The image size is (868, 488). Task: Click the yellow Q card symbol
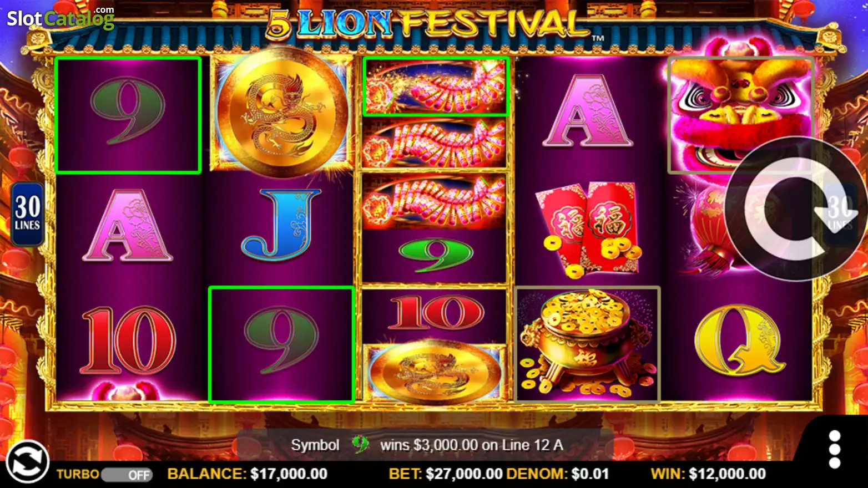tap(740, 339)
